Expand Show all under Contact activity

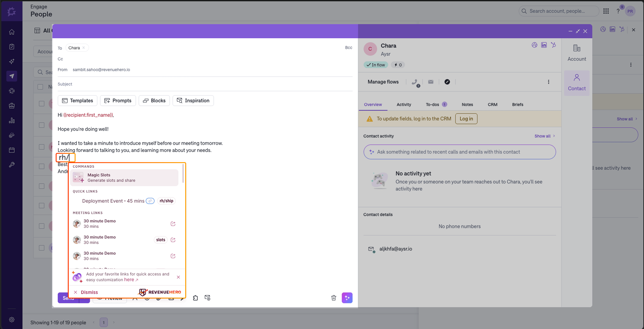tap(545, 136)
